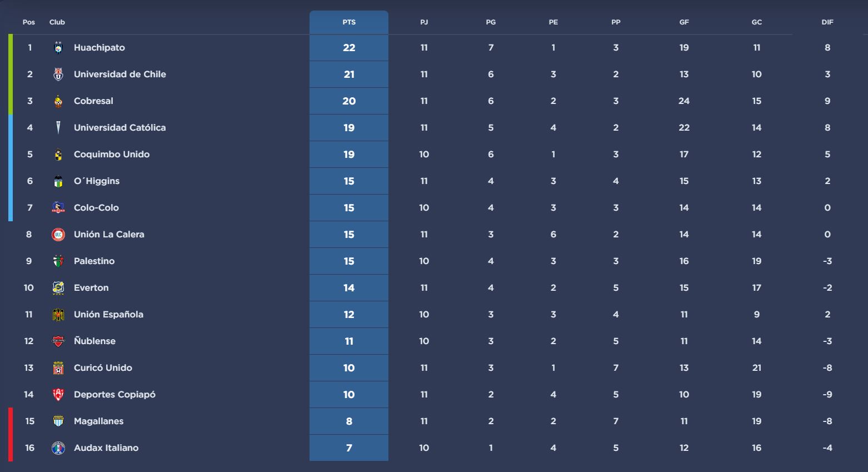The height and width of the screenshot is (472, 868).
Task: Click the Unión Española crest
Action: pos(58,315)
